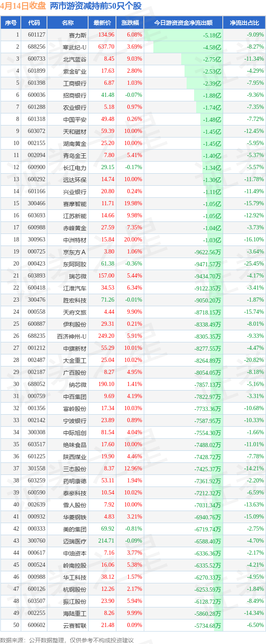
Task: Click 远达环保 stock name
Action: coord(75,180)
